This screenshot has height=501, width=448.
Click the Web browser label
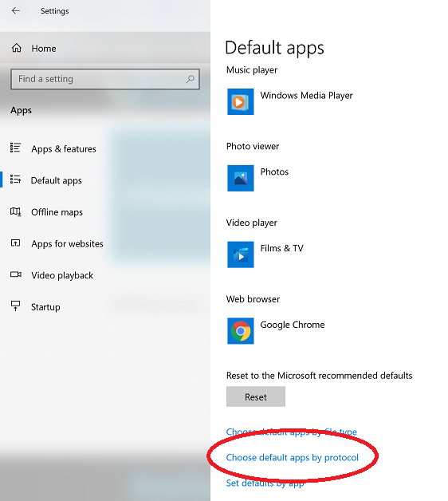253,299
